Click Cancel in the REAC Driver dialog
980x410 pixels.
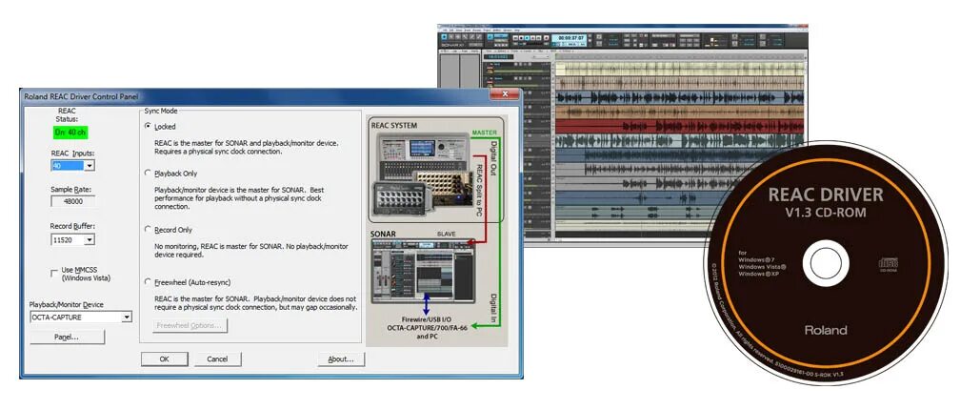[x=217, y=359]
